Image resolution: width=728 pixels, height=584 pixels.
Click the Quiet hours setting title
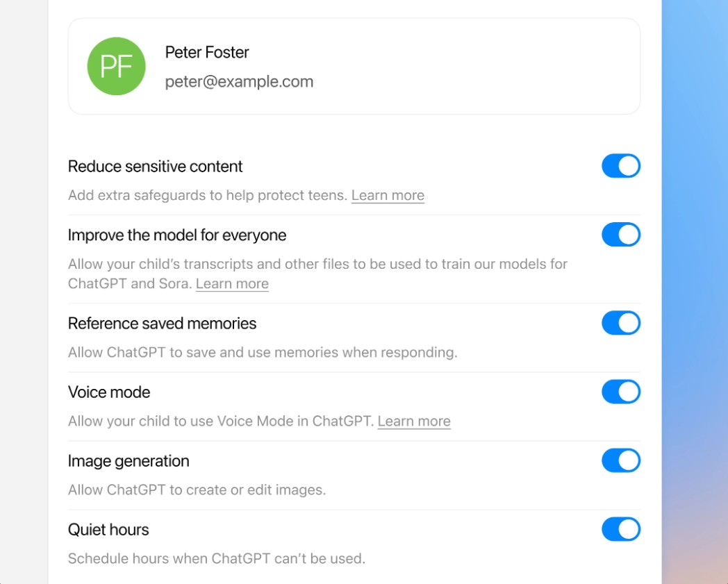click(x=108, y=530)
